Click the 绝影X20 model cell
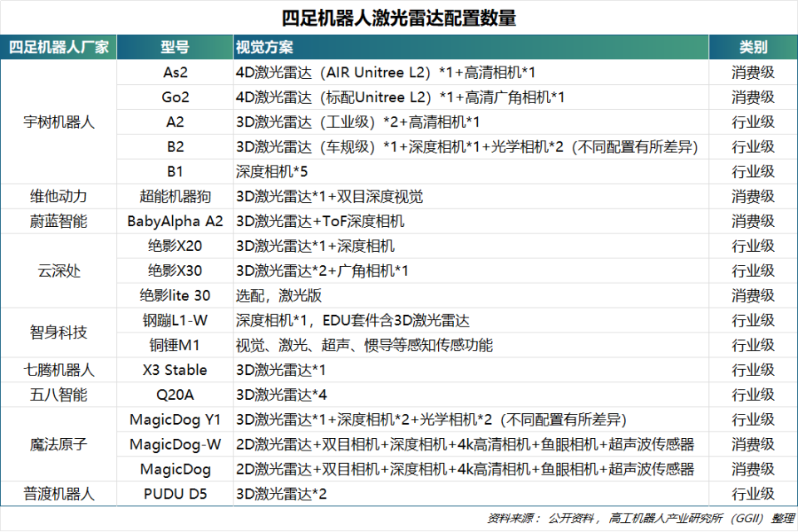Image resolution: width=798 pixels, height=532 pixels. [175, 246]
